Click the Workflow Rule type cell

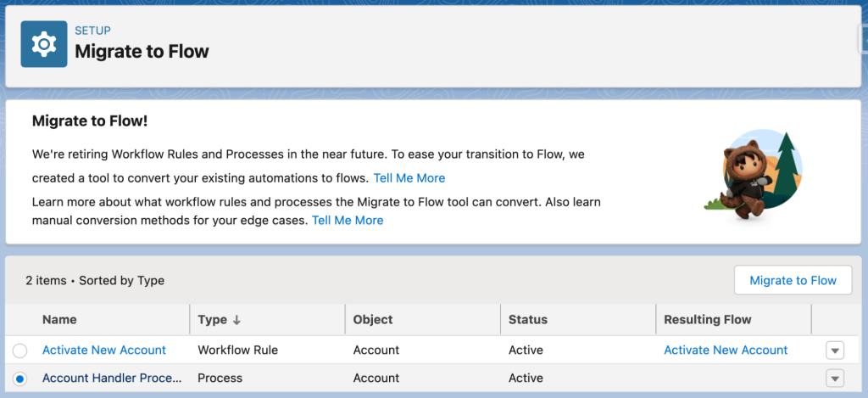(x=237, y=350)
